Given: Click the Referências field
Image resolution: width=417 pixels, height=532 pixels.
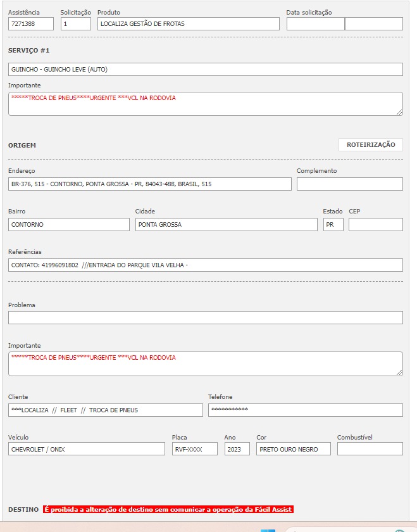Looking at the screenshot, I should coord(205,265).
